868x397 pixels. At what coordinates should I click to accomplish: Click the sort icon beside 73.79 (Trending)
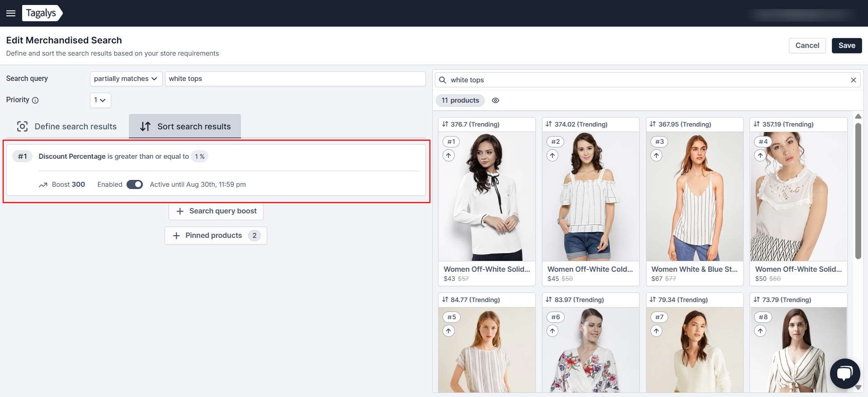pyautogui.click(x=757, y=300)
